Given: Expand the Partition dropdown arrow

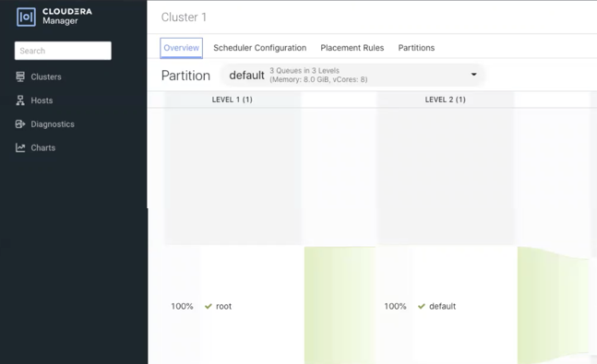Looking at the screenshot, I should tap(473, 74).
